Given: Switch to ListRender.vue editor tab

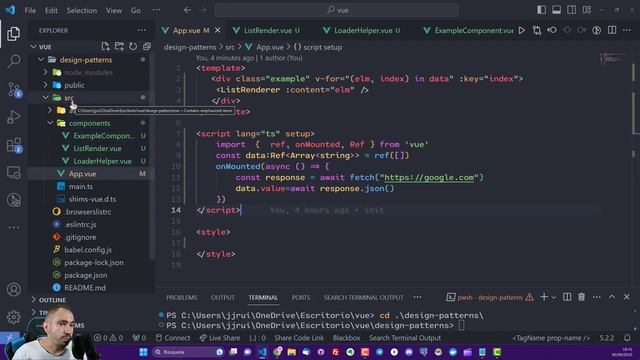Looking at the screenshot, I should (x=268, y=30).
